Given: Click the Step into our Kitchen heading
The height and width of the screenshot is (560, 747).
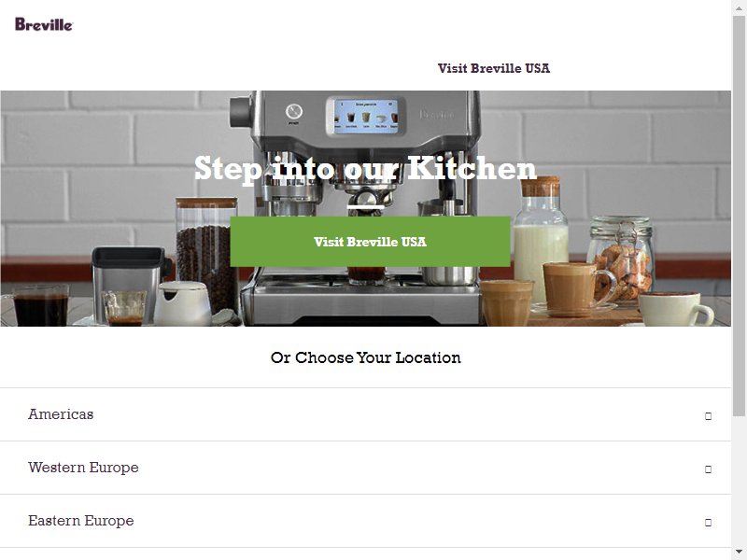Looking at the screenshot, I should click(x=365, y=169).
